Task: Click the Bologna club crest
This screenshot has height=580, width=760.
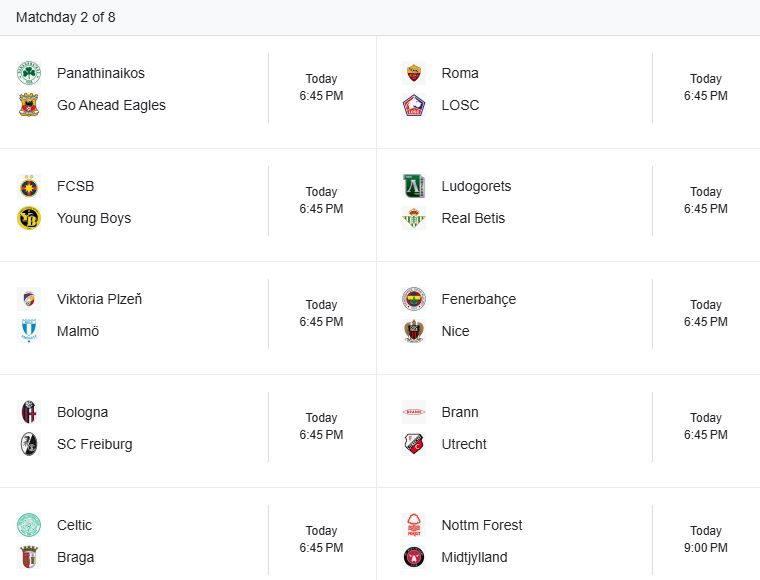Action: click(29, 412)
